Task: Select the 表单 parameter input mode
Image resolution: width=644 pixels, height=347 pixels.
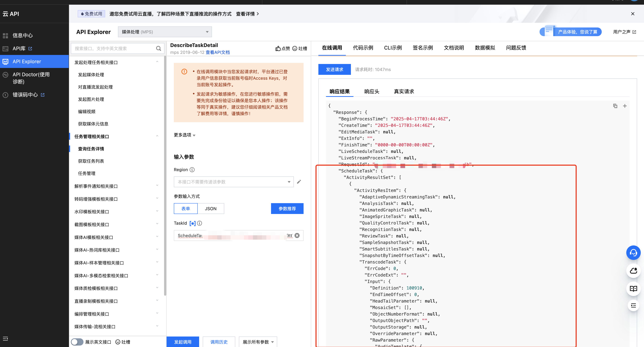Action: (186, 209)
